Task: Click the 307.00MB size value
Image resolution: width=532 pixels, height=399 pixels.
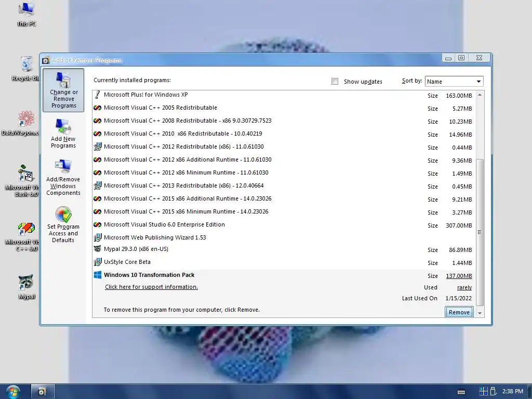Action: 459,225
